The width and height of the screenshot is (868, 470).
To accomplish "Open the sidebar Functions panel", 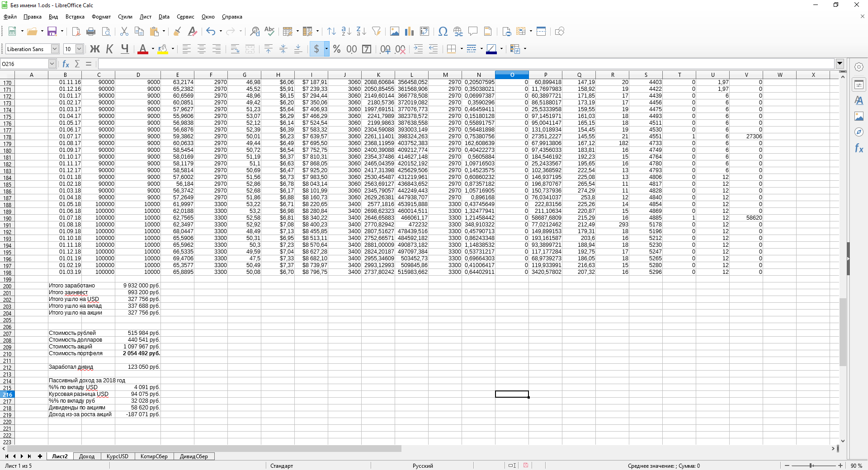I will point(859,148).
